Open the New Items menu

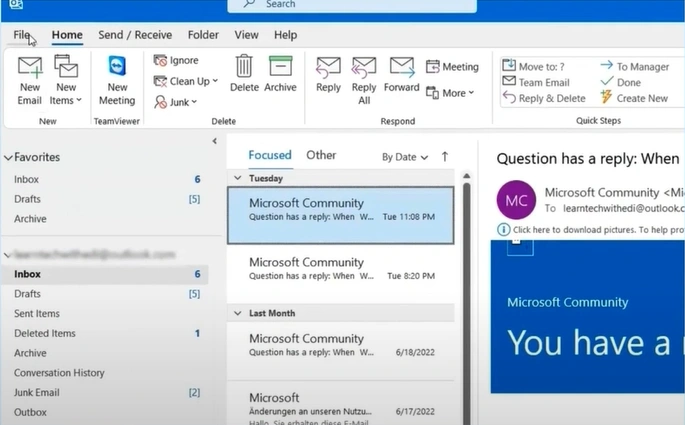66,81
